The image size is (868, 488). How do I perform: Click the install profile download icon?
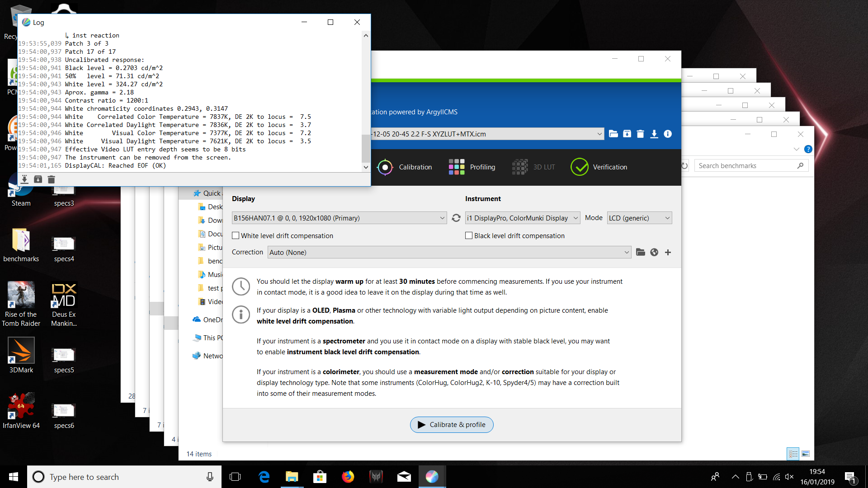pyautogui.click(x=654, y=134)
